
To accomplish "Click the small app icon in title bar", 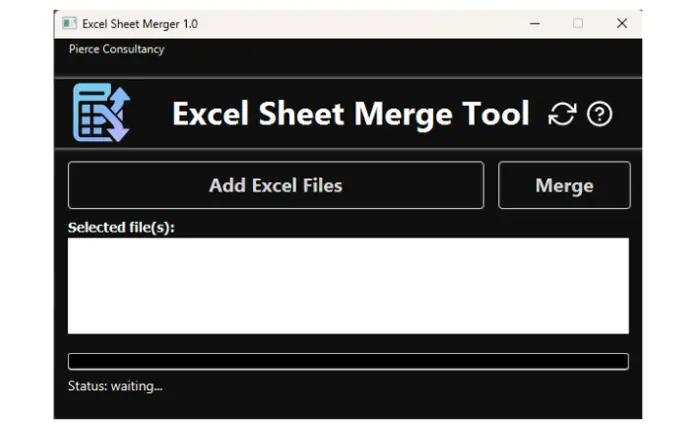I will coord(69,23).
